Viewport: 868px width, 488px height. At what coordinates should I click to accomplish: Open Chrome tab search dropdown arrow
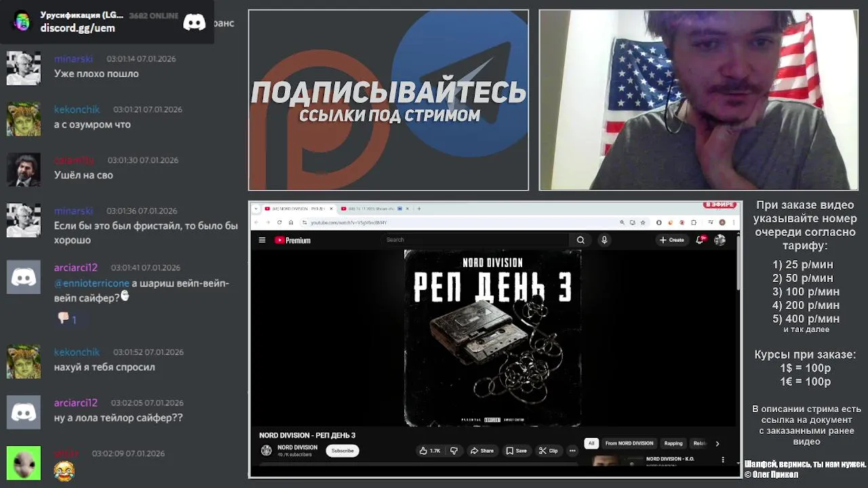[x=256, y=209]
